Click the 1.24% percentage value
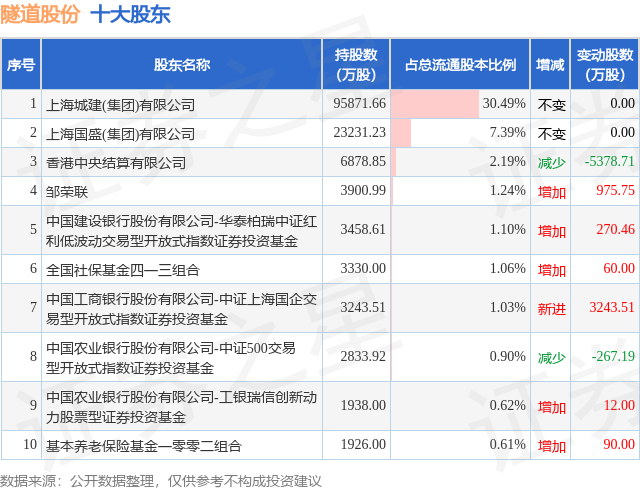640x490 pixels. 507,190
